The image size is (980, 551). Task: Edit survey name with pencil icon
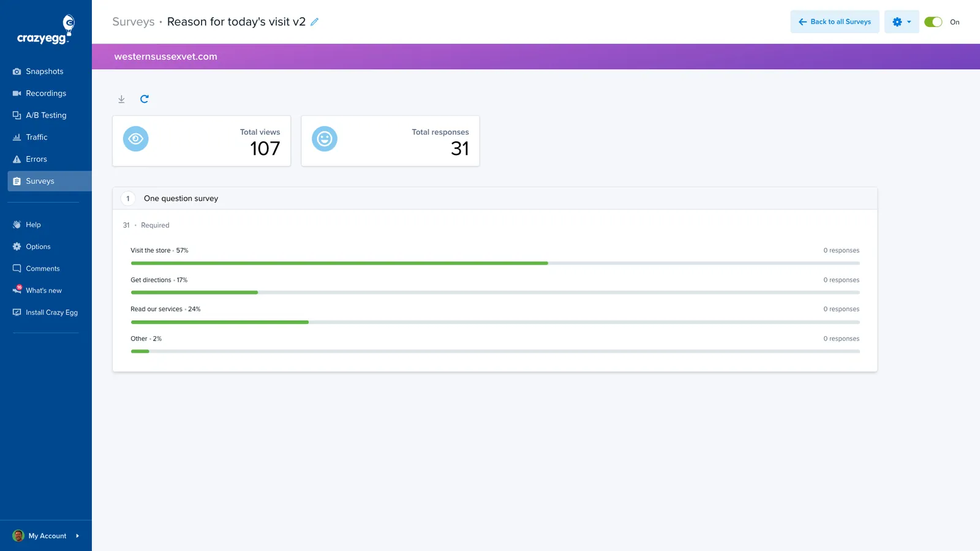pos(314,22)
